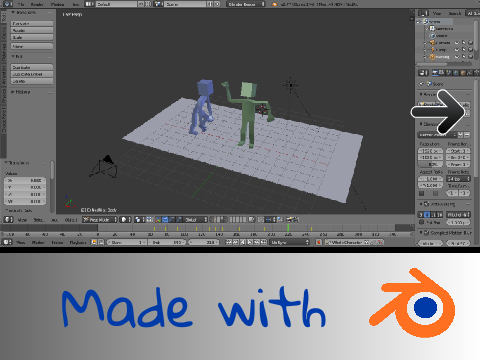Open the Select menu in 3D view

coord(38,220)
